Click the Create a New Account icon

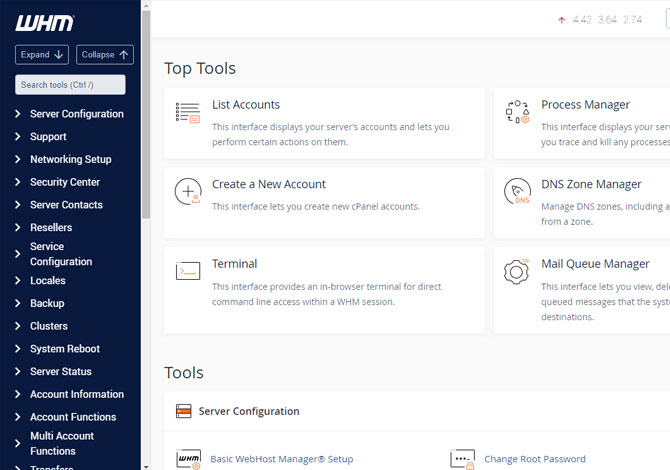click(188, 192)
